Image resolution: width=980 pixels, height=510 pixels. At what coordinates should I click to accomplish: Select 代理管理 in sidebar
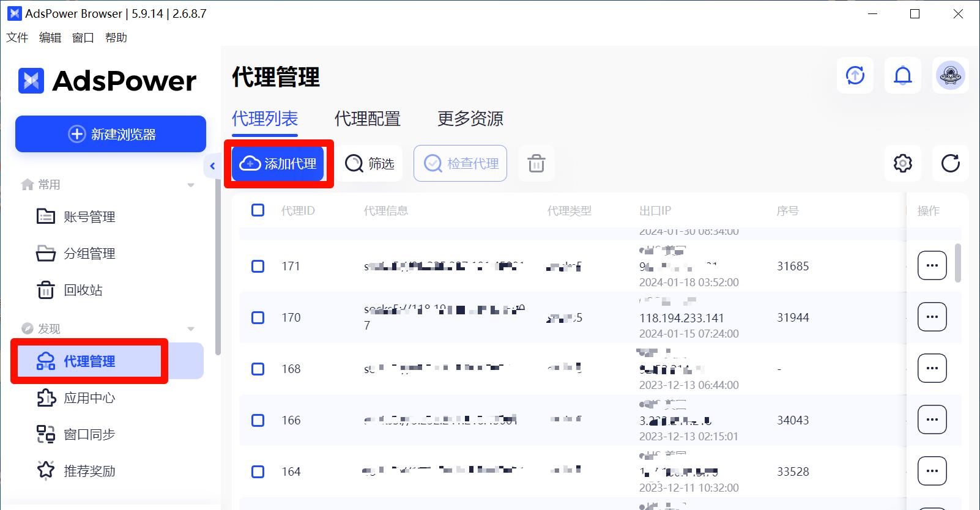[x=110, y=361]
